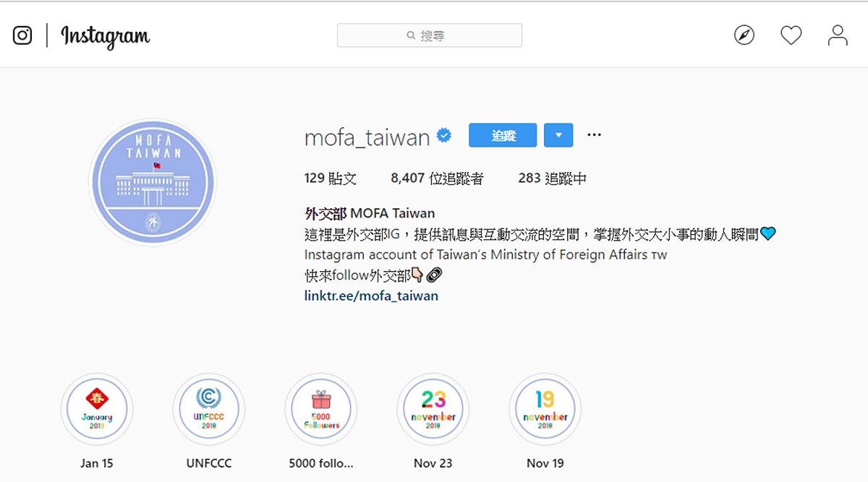Click the 外交部 MOFA Taiwan display name

click(370, 213)
